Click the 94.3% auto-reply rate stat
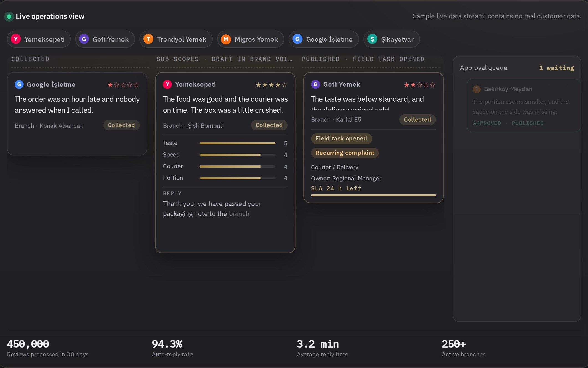The height and width of the screenshot is (368, 588). [172, 348]
